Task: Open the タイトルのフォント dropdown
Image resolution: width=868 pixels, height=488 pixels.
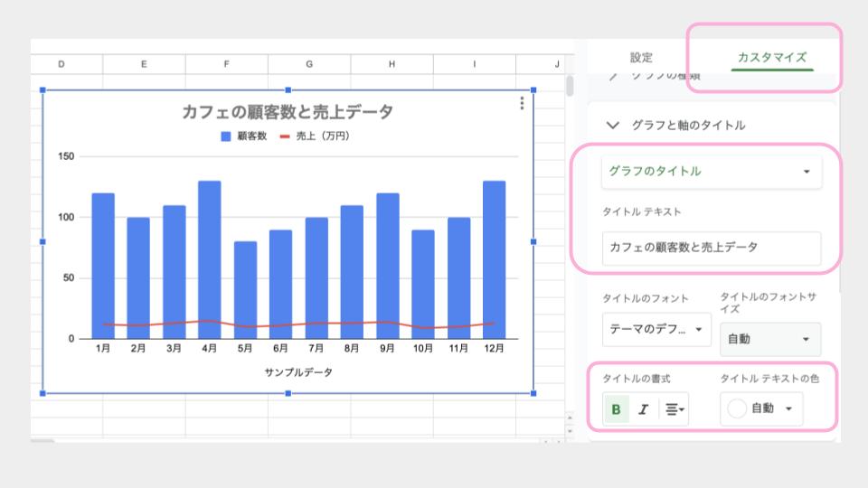Action: (656, 329)
